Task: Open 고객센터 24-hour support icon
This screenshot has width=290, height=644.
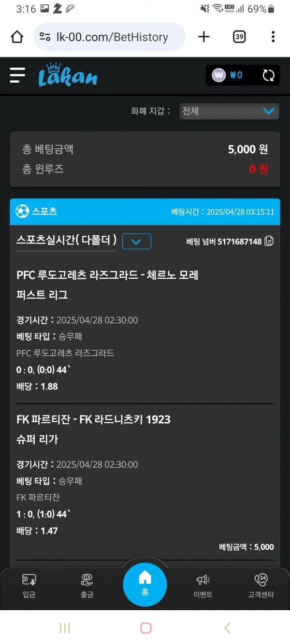Action: pyautogui.click(x=261, y=586)
